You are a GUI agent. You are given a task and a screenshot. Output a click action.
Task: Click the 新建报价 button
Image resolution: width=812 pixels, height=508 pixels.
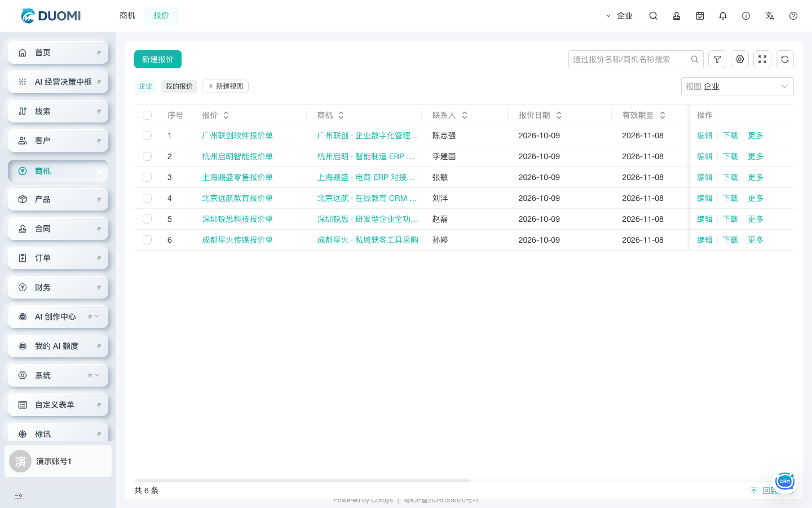click(x=158, y=59)
